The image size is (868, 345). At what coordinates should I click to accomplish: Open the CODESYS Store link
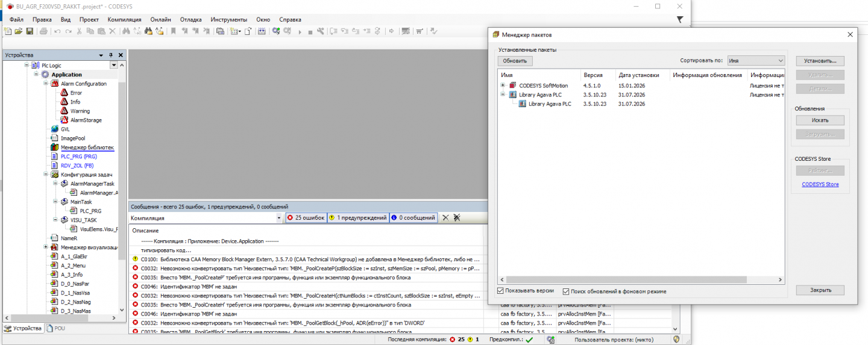[x=820, y=184]
